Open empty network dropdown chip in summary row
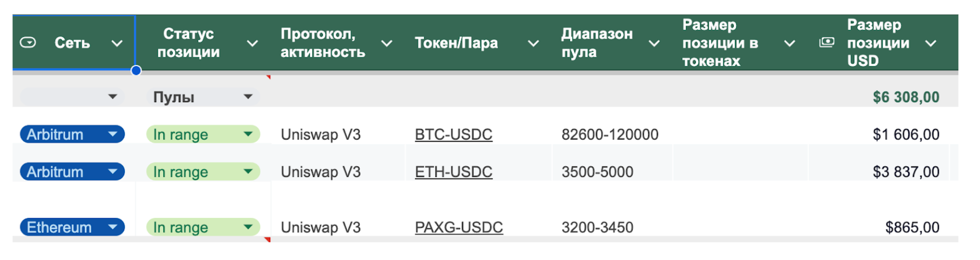The image size is (980, 260). (72, 97)
